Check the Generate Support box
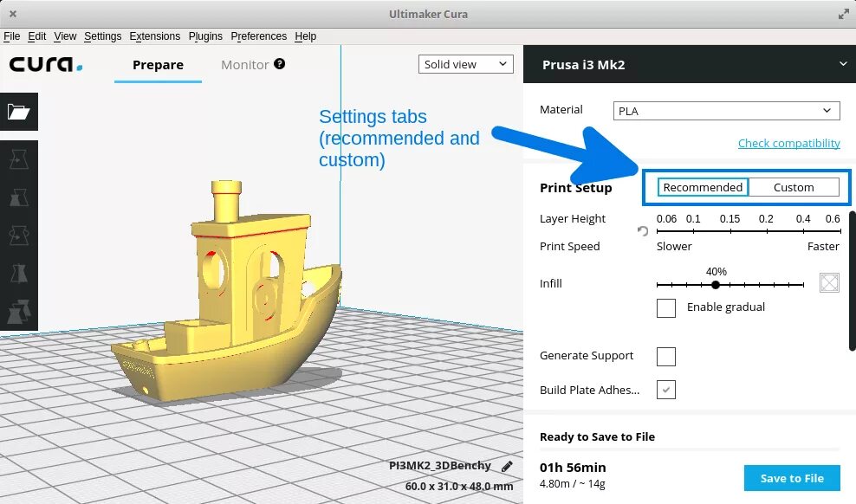Image resolution: width=856 pixels, height=504 pixels. [x=666, y=357]
